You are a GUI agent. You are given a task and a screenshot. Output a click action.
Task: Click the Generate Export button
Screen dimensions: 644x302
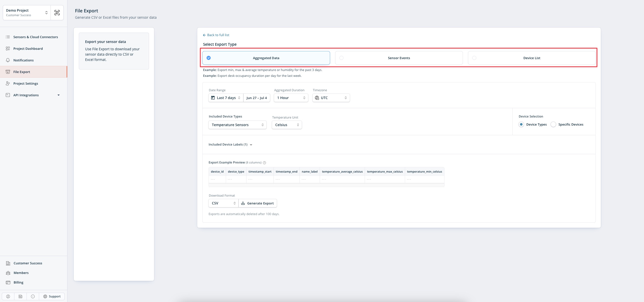(x=258, y=203)
